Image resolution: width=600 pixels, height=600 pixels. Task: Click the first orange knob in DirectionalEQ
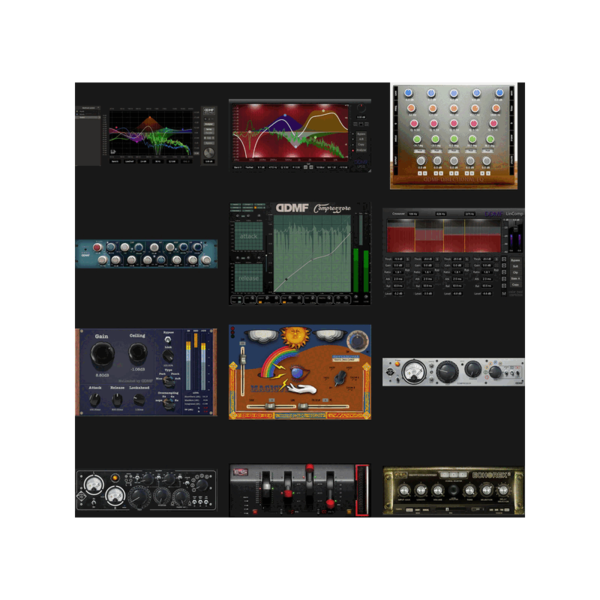coord(411,108)
